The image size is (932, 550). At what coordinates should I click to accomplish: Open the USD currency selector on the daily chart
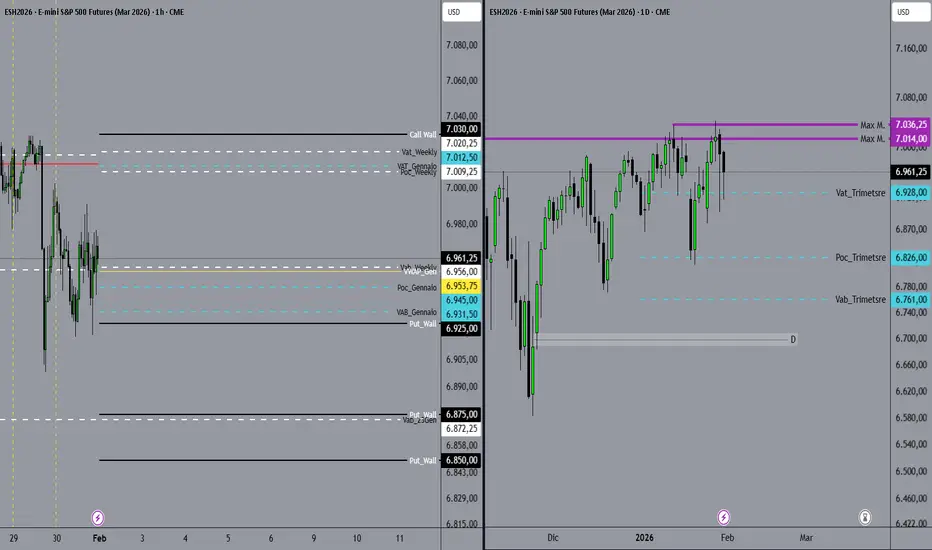[x=911, y=12]
